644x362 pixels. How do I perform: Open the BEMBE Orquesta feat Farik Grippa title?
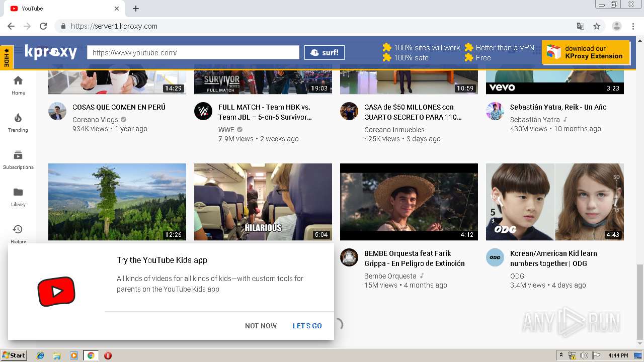click(x=415, y=258)
